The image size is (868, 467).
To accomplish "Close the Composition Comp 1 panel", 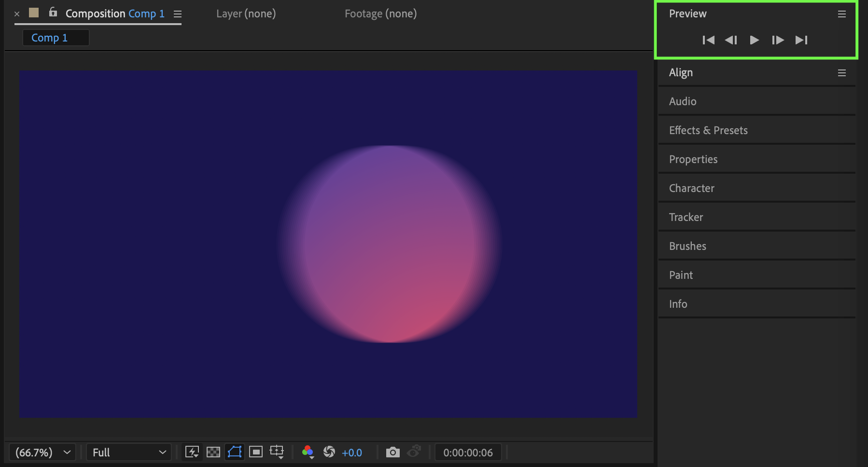I will tap(17, 14).
